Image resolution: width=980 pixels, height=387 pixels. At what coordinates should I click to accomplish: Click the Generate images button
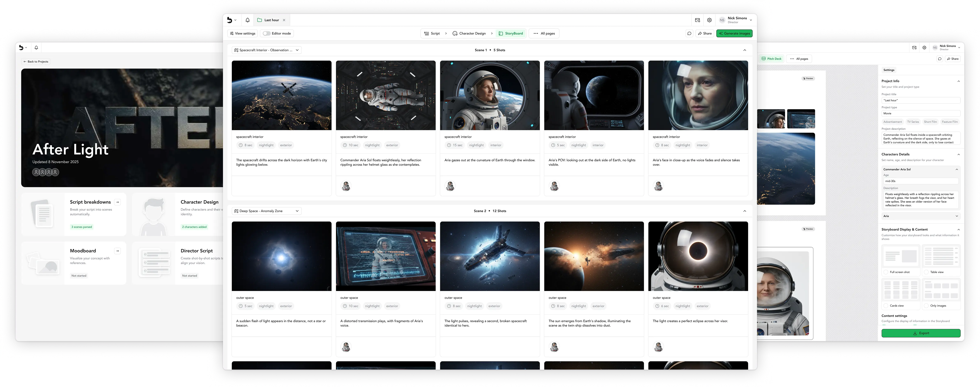coord(734,33)
